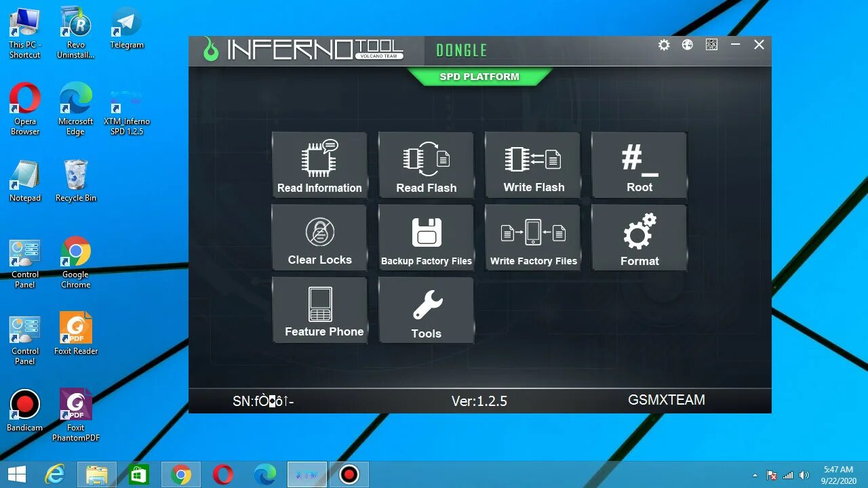Open the Windows Start menu
Image resolution: width=868 pixels, height=488 pixels.
pyautogui.click(x=17, y=474)
